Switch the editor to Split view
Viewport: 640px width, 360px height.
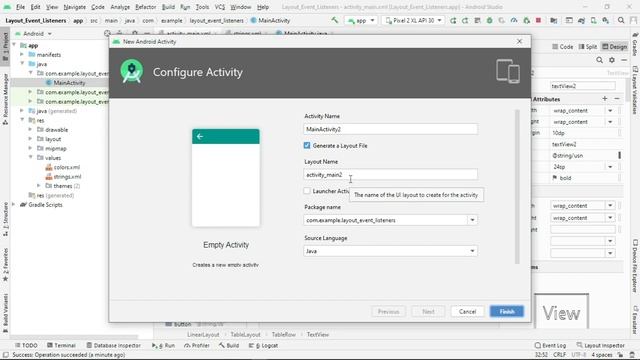click(588, 47)
